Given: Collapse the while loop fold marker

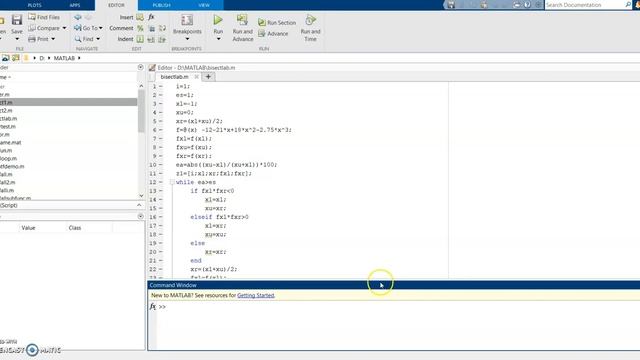Looking at the screenshot, I should coord(172,182).
